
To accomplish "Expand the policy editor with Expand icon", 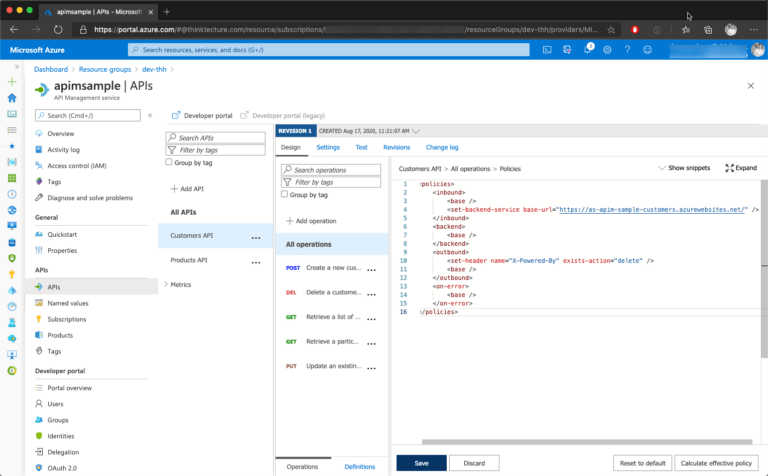I will (x=741, y=168).
